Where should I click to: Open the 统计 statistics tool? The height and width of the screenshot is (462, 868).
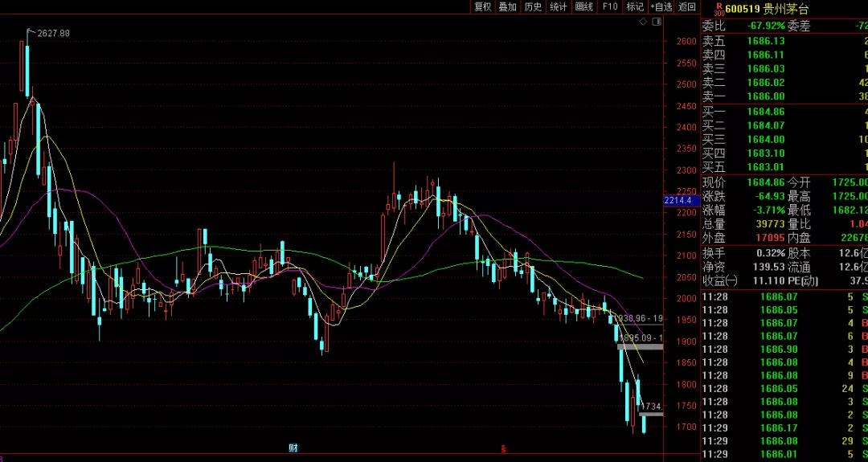(x=559, y=6)
